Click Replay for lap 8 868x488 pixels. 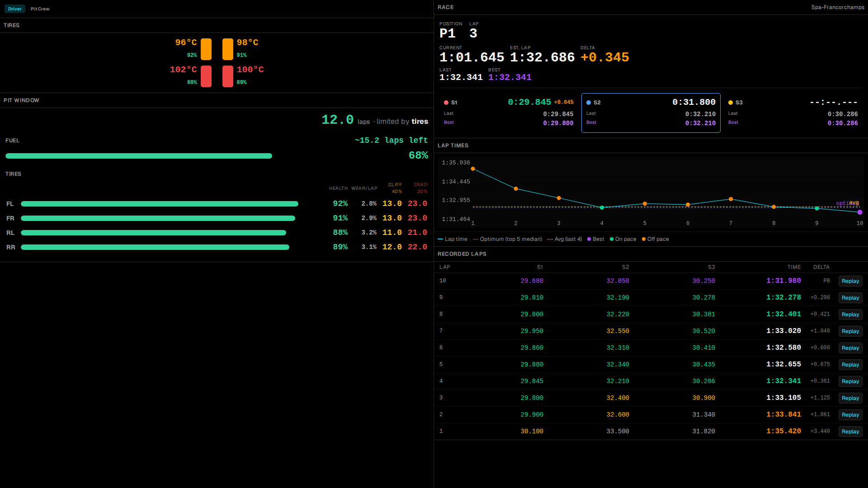[x=850, y=314]
